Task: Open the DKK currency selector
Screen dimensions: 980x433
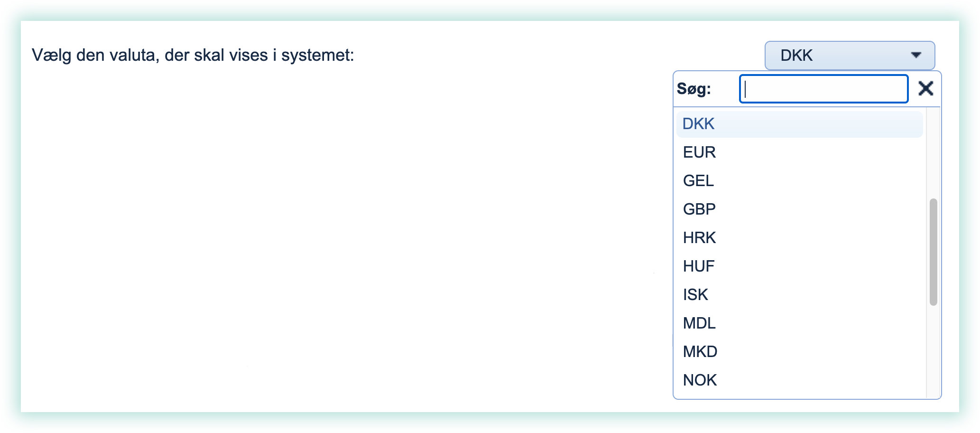Action: (x=849, y=56)
